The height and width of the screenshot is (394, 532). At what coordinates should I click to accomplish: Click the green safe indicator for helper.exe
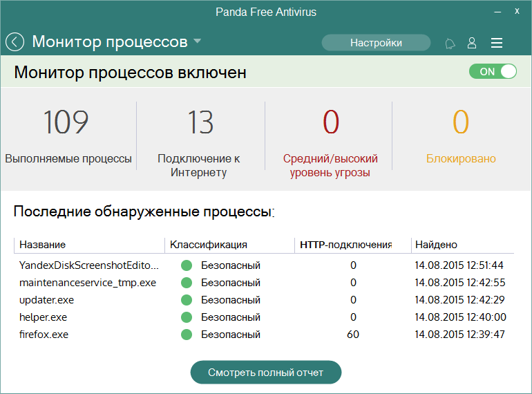[x=187, y=317]
